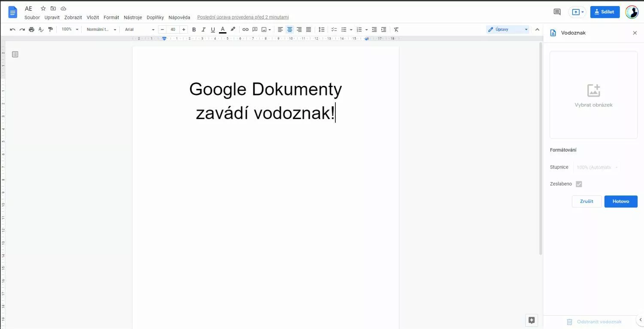This screenshot has width=644, height=329.
Task: Center align the text
Action: pyautogui.click(x=290, y=30)
